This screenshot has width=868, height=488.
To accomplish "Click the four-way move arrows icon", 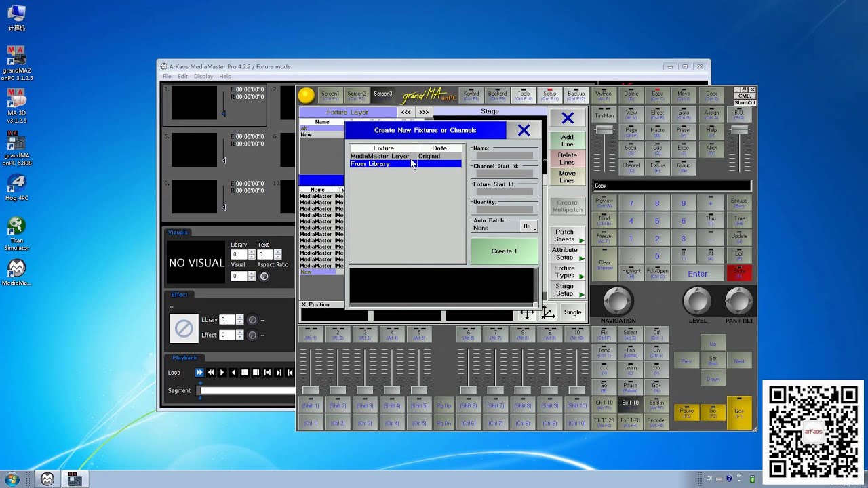I will coord(527,314).
